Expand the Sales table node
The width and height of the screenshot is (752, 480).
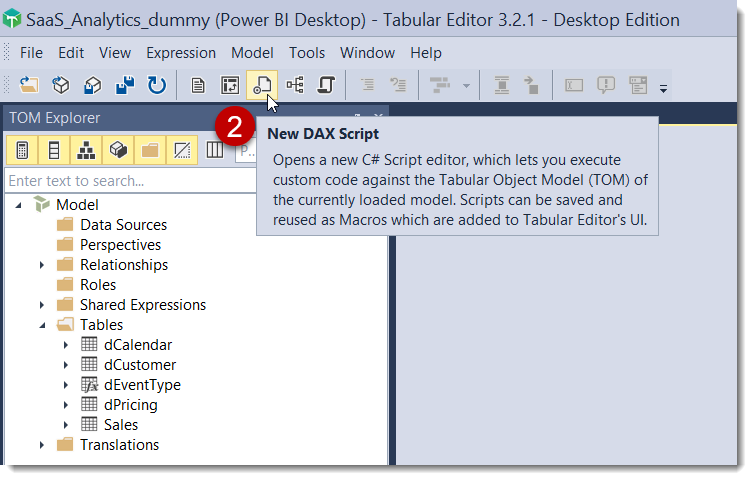(x=66, y=425)
